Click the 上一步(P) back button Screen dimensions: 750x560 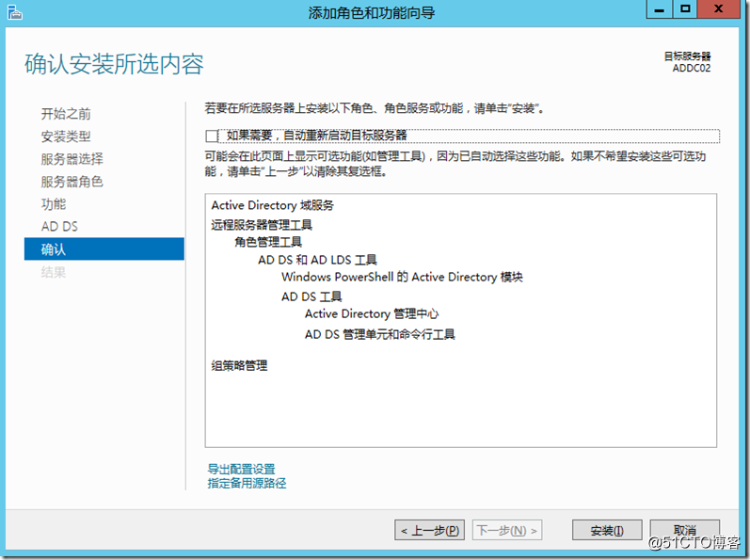click(429, 530)
